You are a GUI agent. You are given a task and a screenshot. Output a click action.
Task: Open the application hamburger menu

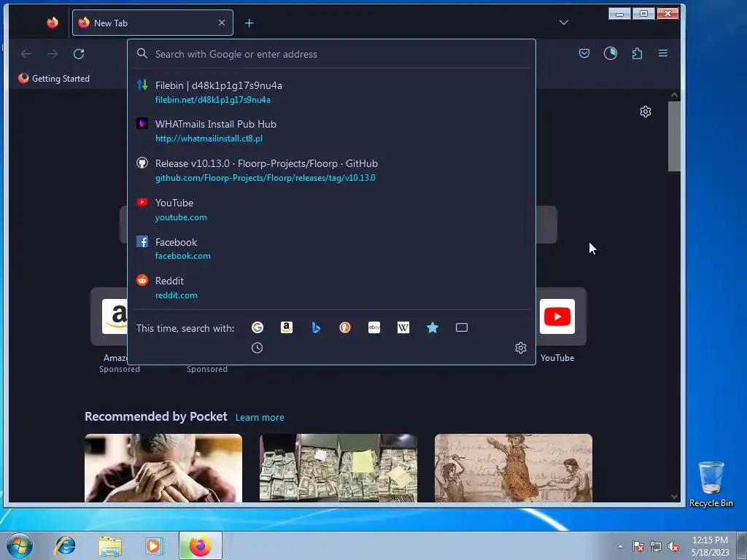click(662, 53)
